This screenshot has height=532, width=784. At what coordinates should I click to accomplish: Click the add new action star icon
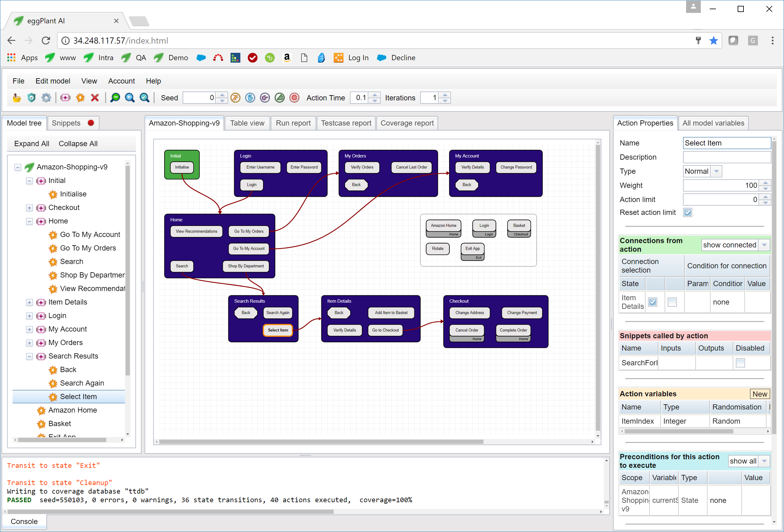[x=80, y=98]
